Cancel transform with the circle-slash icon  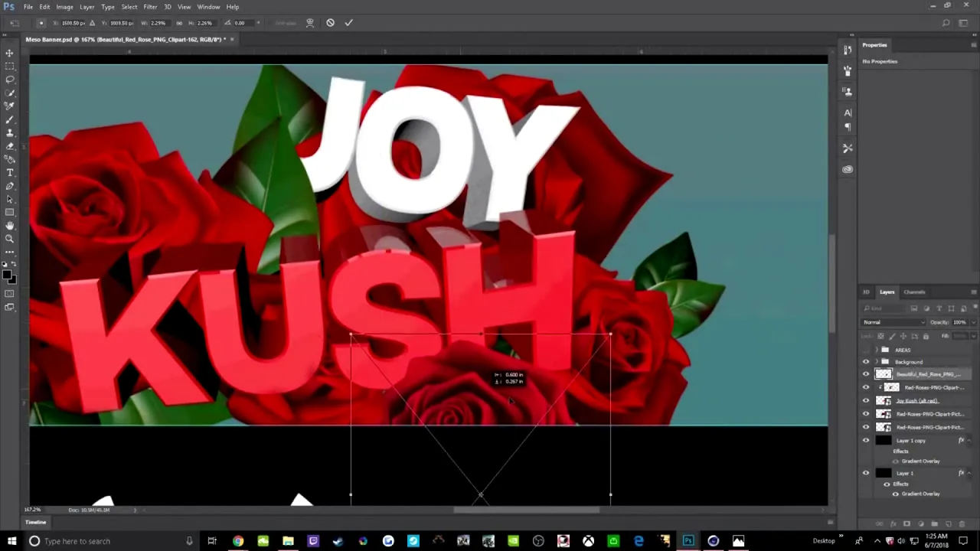pyautogui.click(x=330, y=23)
